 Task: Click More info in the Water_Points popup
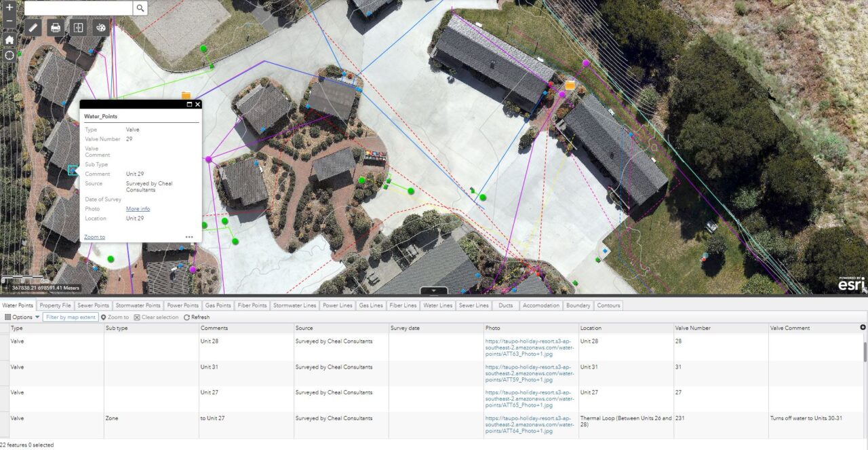(x=138, y=208)
